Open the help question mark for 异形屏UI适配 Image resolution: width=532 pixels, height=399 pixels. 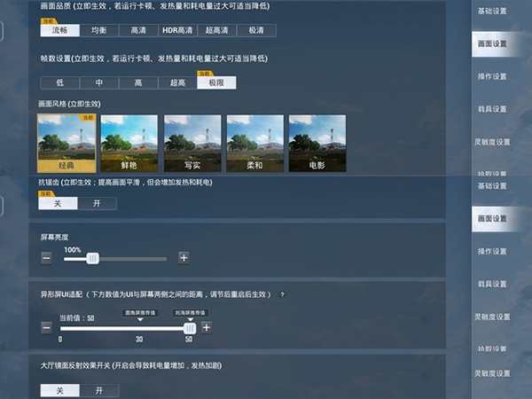point(282,294)
